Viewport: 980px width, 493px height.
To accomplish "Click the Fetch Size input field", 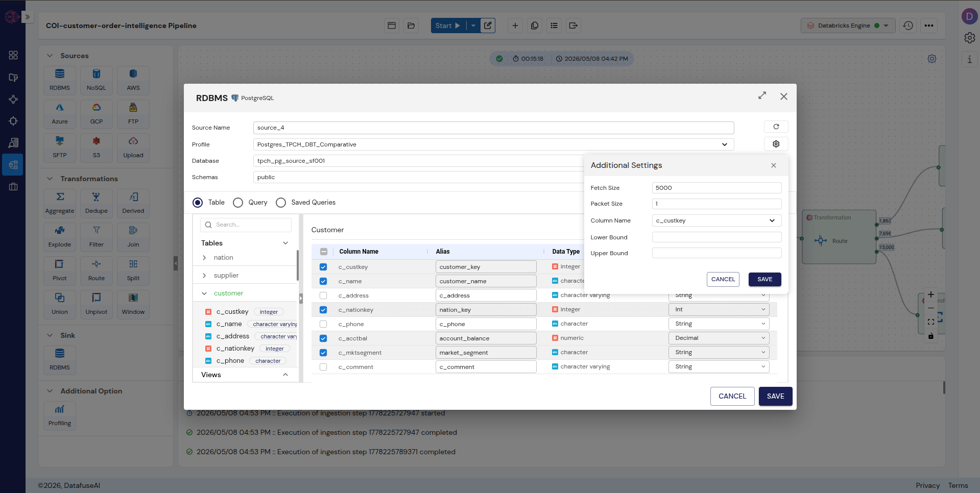I will pyautogui.click(x=716, y=188).
